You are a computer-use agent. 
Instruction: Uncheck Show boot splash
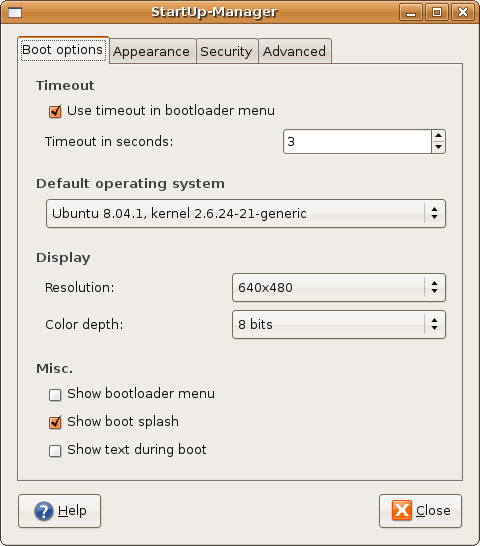click(x=55, y=422)
